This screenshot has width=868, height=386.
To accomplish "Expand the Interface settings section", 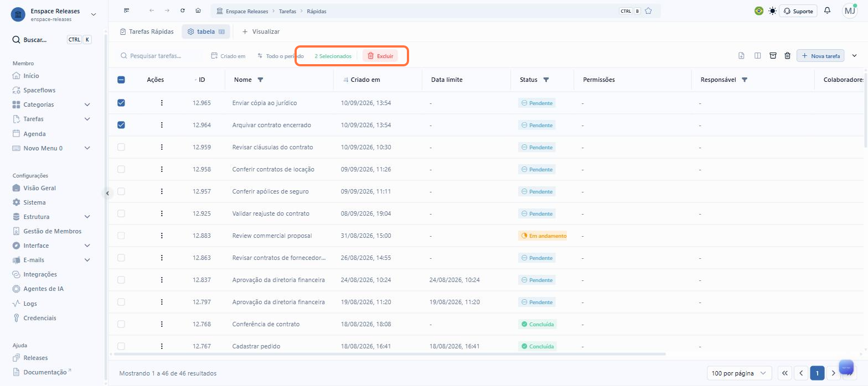I will tap(87, 246).
